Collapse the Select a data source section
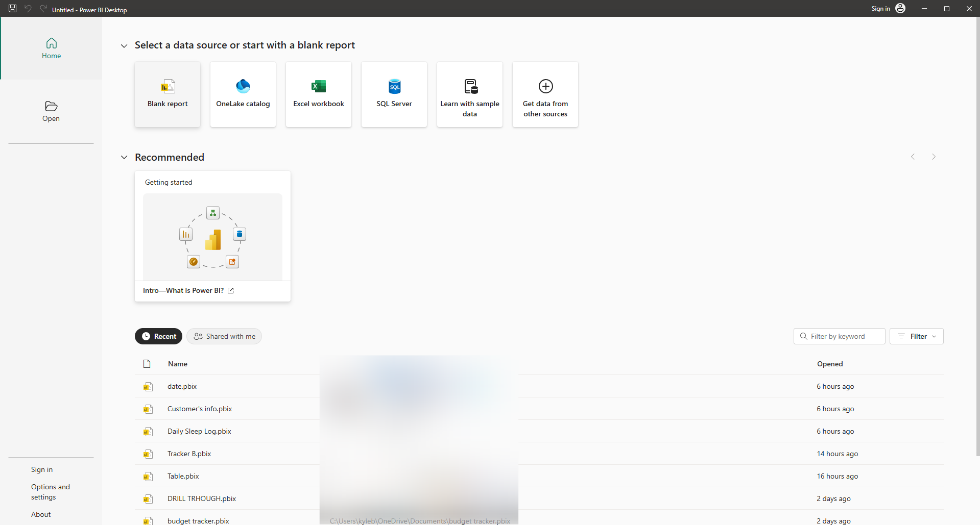980x525 pixels. pyautogui.click(x=124, y=46)
